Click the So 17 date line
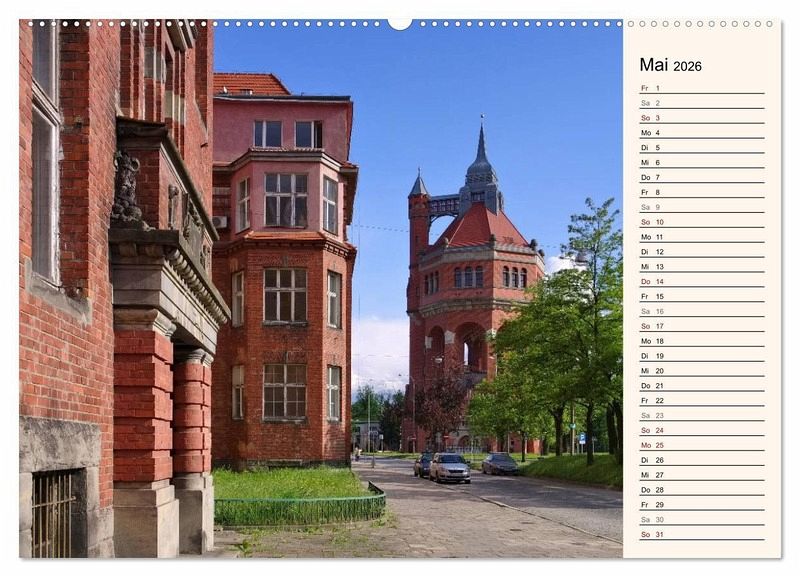This screenshot has height=577, width=800. [x=701, y=326]
